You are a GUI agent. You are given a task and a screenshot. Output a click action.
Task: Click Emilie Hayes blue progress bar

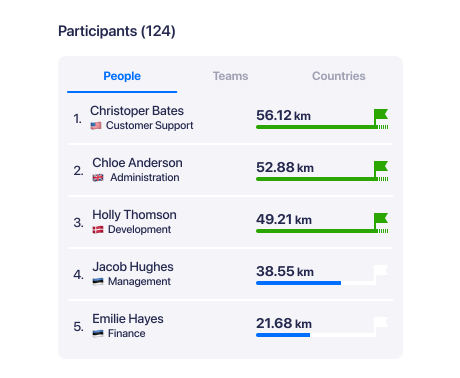click(283, 335)
